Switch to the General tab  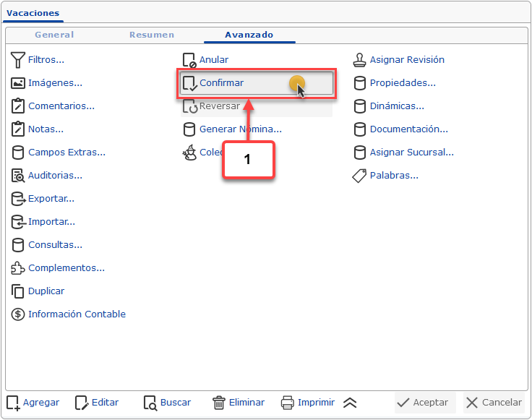pos(54,35)
